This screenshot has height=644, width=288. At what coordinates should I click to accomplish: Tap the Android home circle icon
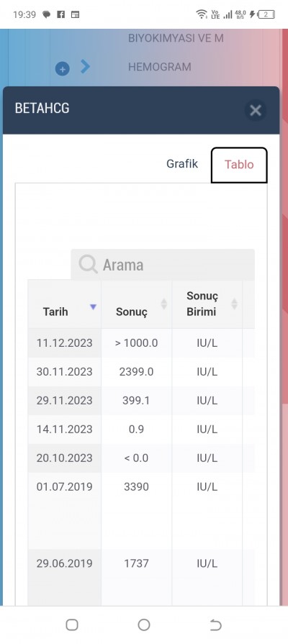coord(144,625)
